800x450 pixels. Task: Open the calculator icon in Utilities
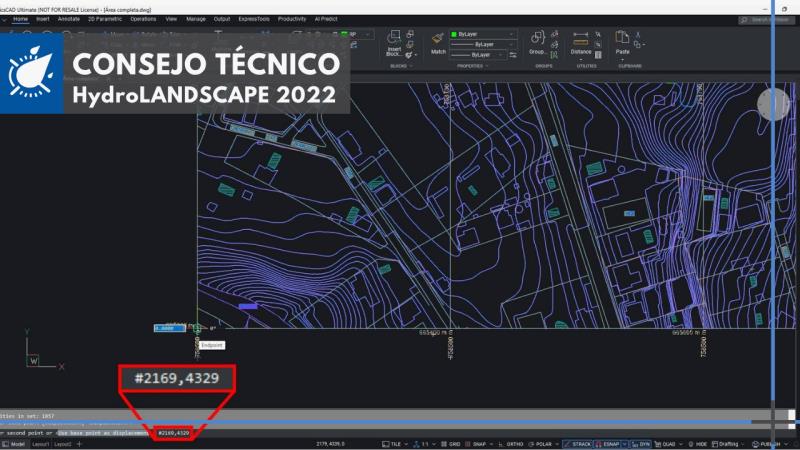[598, 55]
